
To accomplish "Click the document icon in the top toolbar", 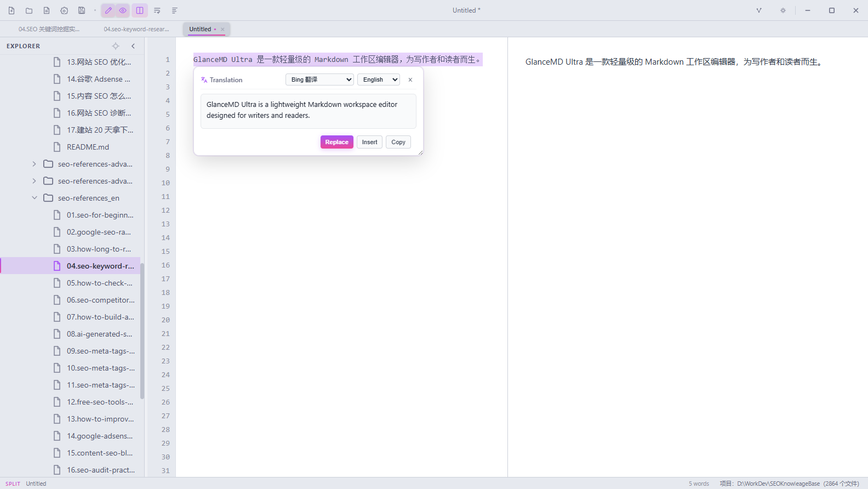I will point(47,10).
